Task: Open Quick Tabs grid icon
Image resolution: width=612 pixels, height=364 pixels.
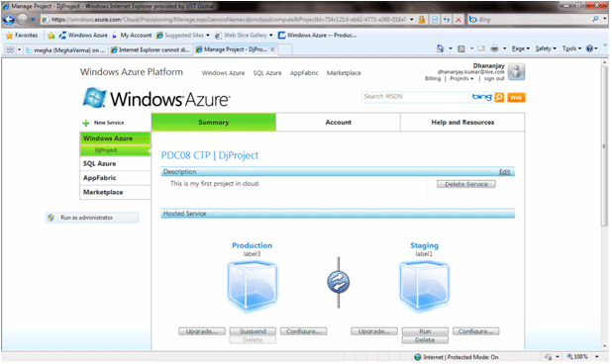Action: click(10, 49)
